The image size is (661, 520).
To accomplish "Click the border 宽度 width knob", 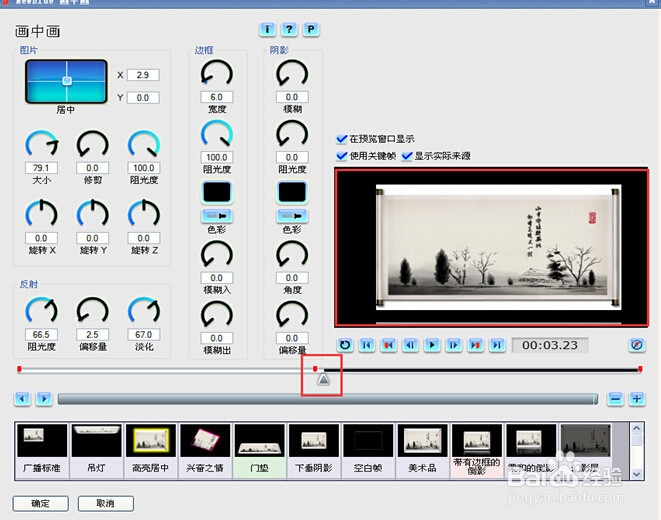I will 216,74.
